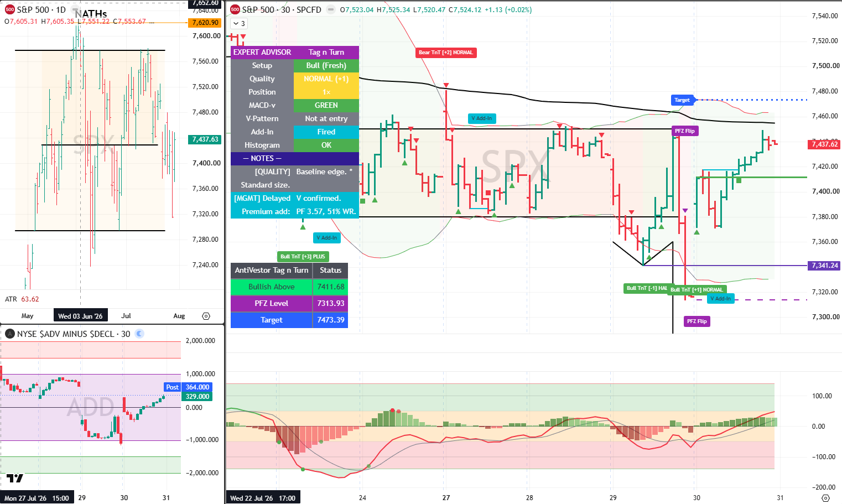This screenshot has width=842, height=504.
Task: Click the NOTES header row
Action: click(295, 158)
